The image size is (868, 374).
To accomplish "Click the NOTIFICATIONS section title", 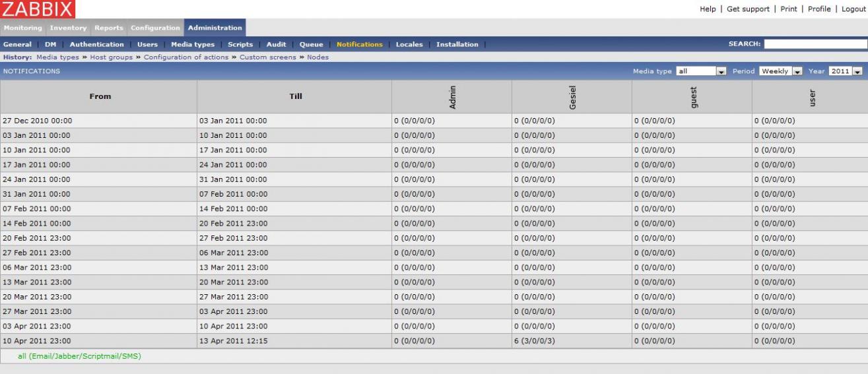I will (31, 71).
